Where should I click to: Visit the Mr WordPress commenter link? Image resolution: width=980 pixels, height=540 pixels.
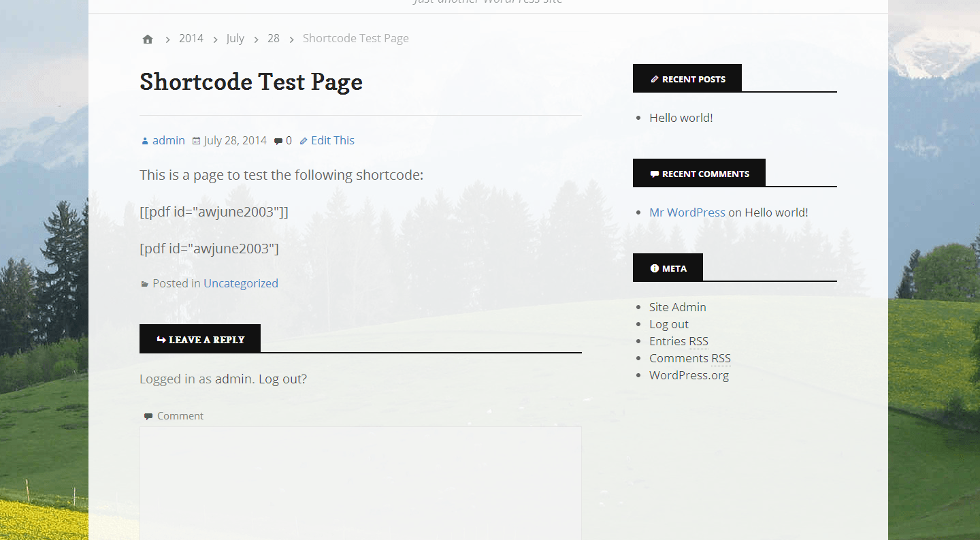tap(687, 212)
